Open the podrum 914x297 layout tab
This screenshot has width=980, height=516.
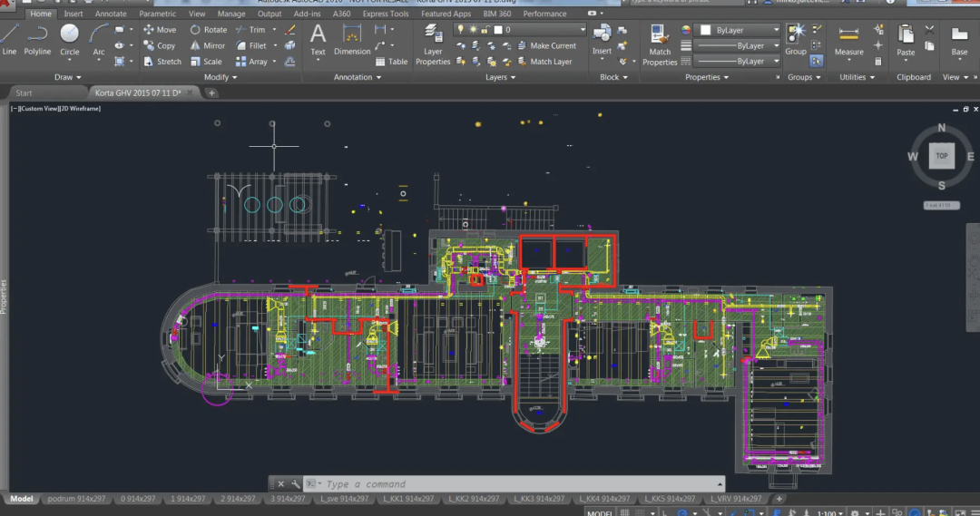click(x=73, y=499)
